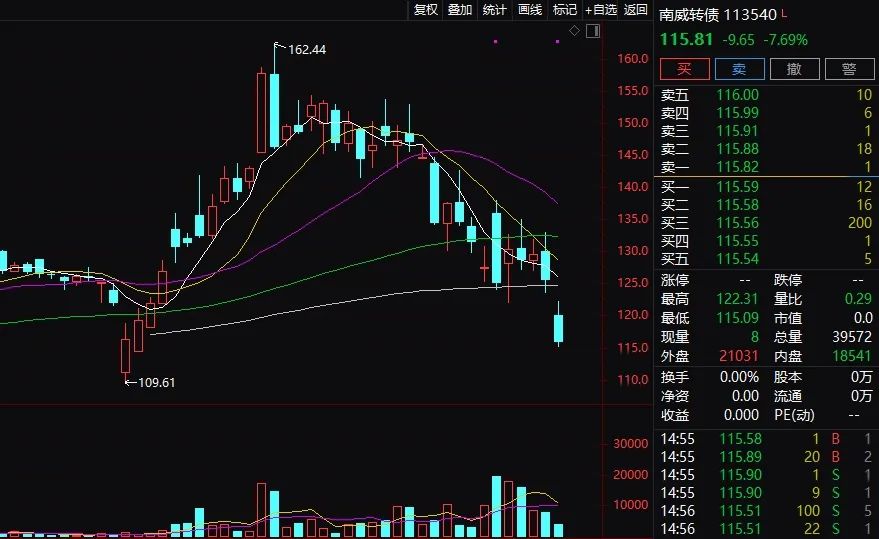The width and height of the screenshot is (879, 539).
Task: Click the diamond icon above the chart
Action: click(575, 32)
